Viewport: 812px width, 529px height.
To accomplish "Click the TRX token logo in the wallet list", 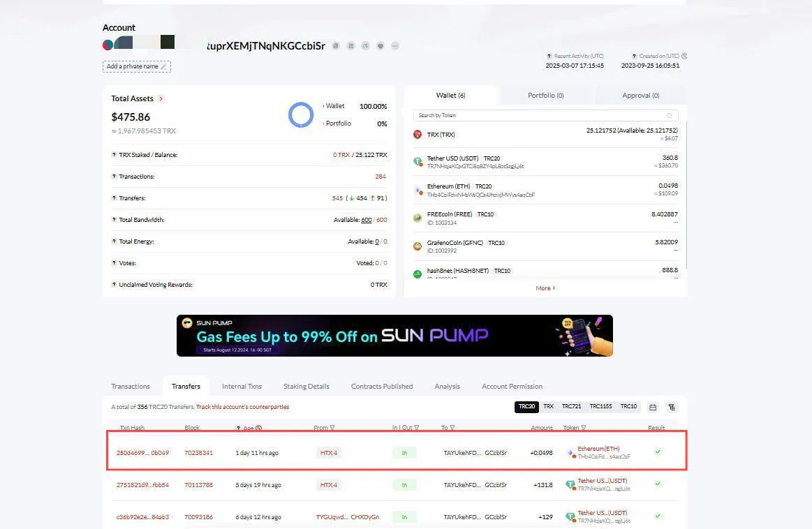I will coord(417,134).
